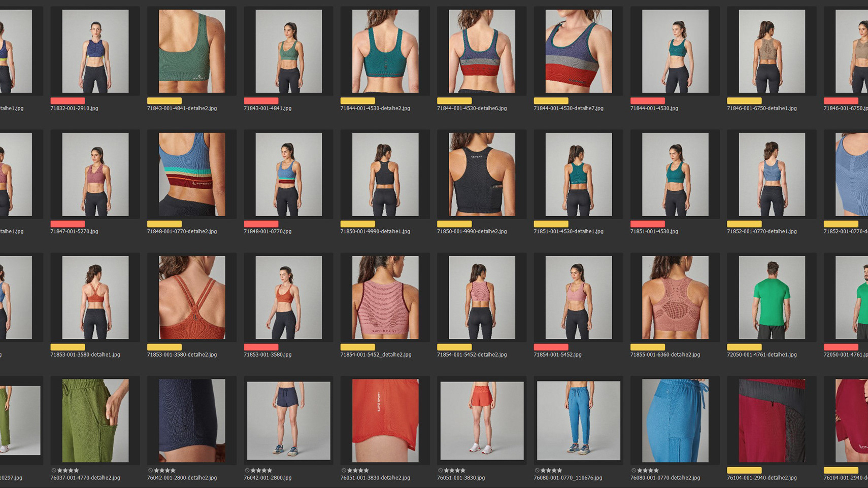This screenshot has width=868, height=488.
Task: Click the red label of 71844-001-4530.jpg
Action: point(647,101)
